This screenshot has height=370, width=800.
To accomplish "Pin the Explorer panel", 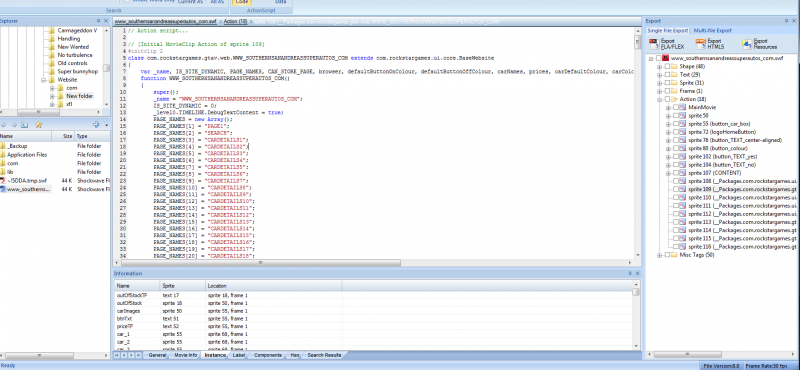I will pyautogui.click(x=99, y=21).
